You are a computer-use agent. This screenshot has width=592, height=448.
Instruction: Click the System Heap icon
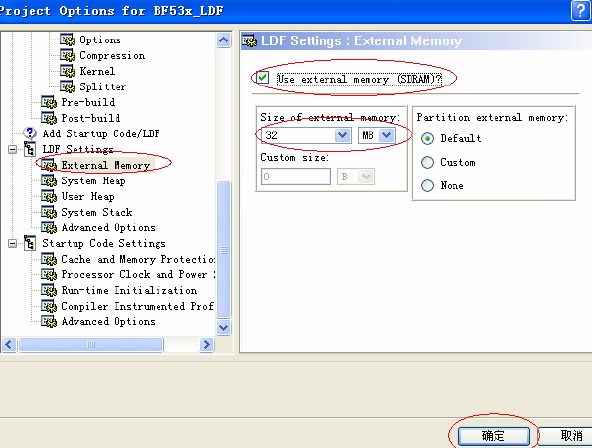pyautogui.click(x=49, y=181)
